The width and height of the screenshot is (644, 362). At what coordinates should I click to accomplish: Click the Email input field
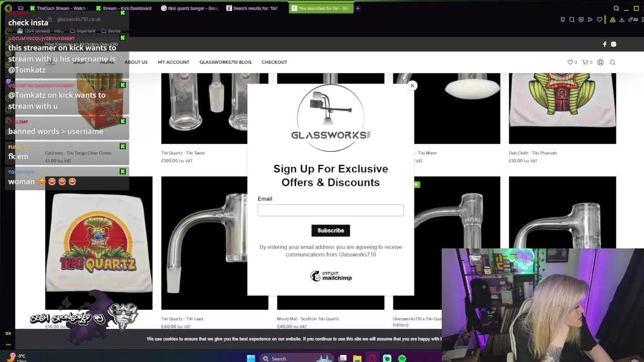[x=331, y=210]
